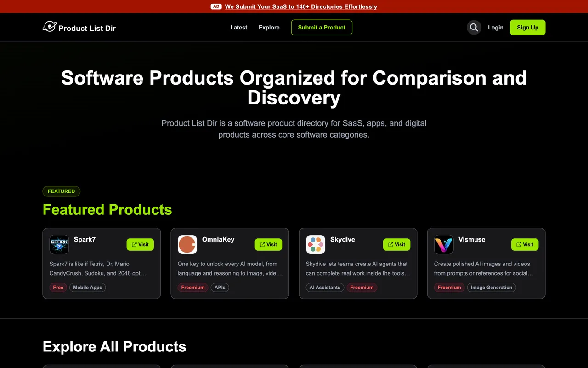Click the Product List Dir planet logo
Screen dimensions: 588x368
tap(49, 27)
